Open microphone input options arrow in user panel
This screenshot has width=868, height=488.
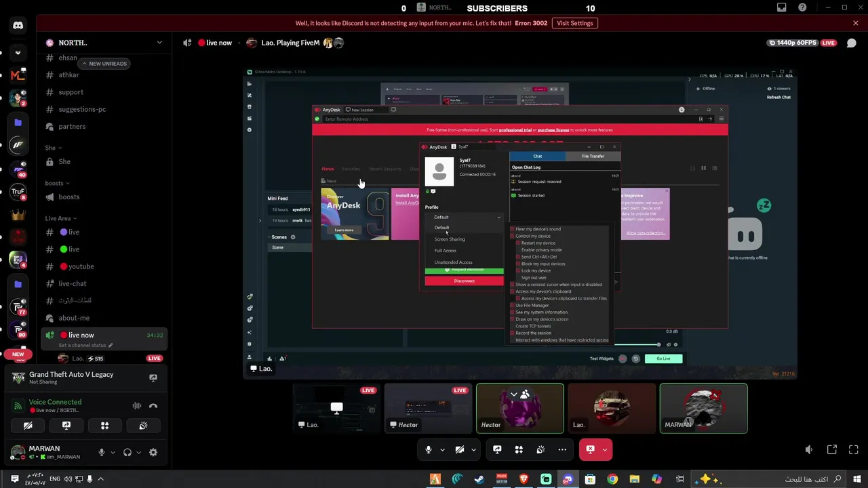click(113, 452)
